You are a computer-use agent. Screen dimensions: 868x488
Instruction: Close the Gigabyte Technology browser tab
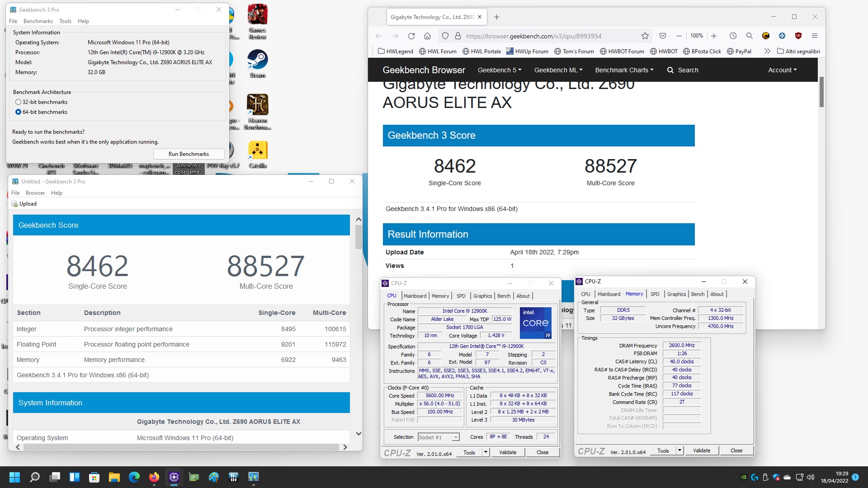coord(480,17)
